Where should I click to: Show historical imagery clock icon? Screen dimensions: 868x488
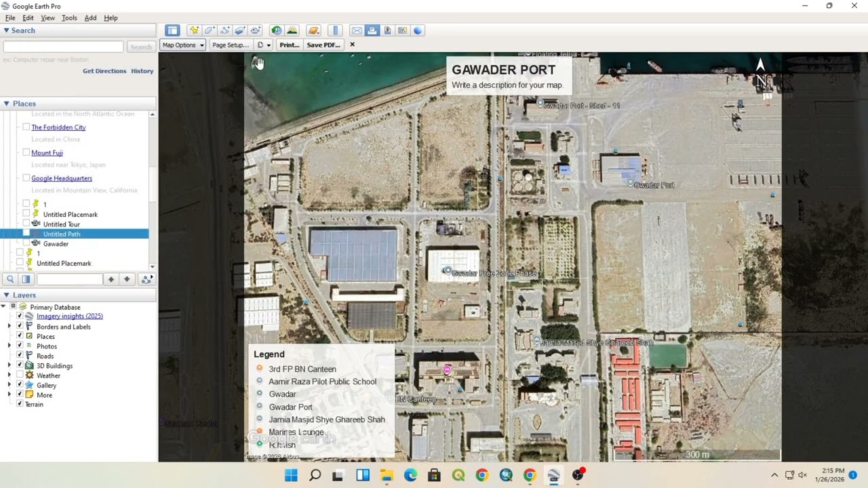276,30
